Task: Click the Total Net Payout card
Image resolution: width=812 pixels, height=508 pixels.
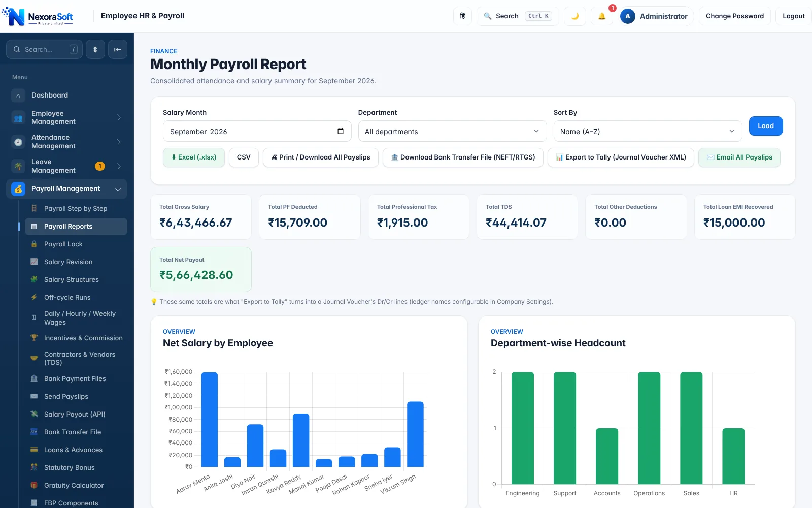Action: (201, 269)
